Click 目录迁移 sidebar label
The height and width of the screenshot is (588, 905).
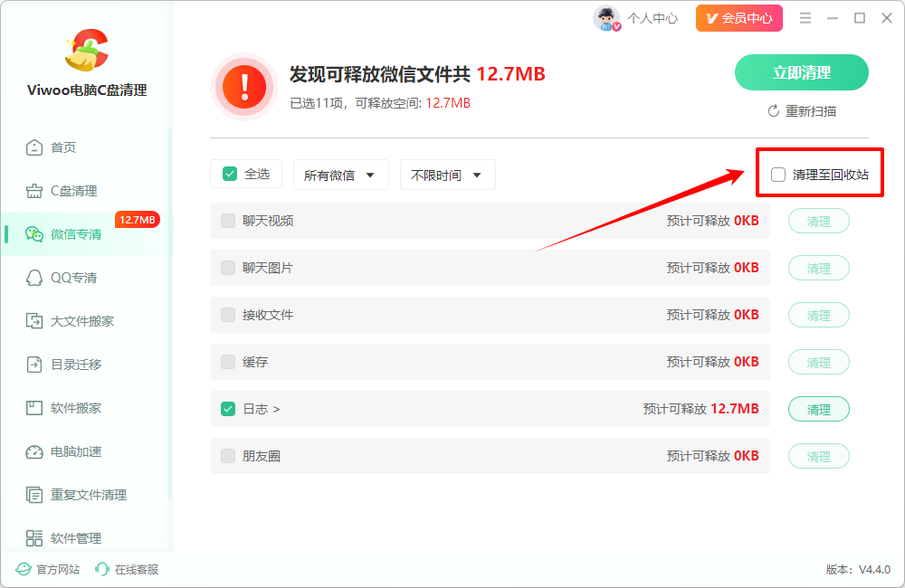click(x=76, y=365)
